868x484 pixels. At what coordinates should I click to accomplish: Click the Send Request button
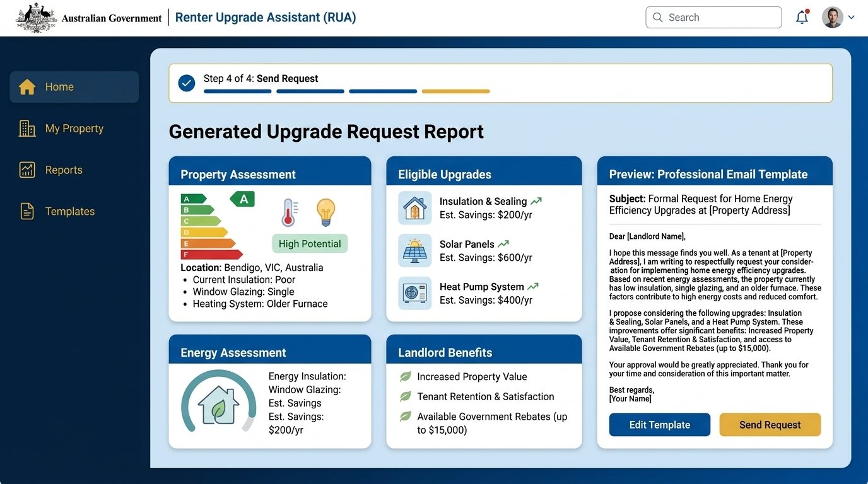[770, 425]
